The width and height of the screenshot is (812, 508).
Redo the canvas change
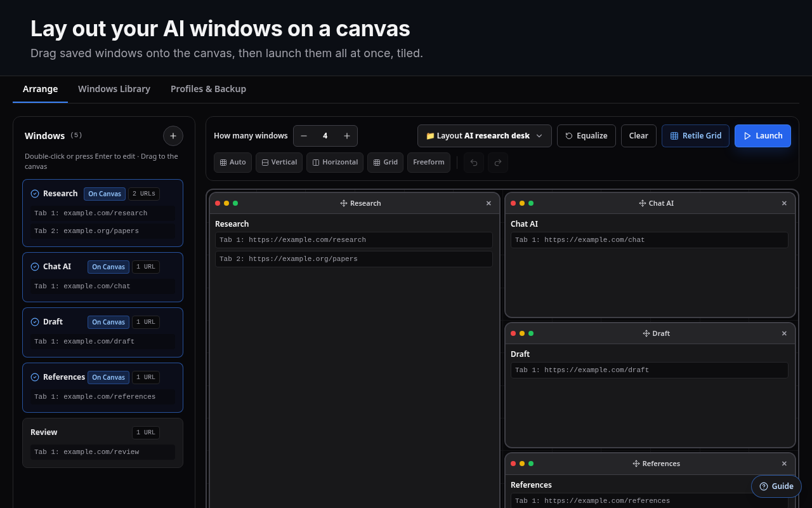[x=498, y=163]
